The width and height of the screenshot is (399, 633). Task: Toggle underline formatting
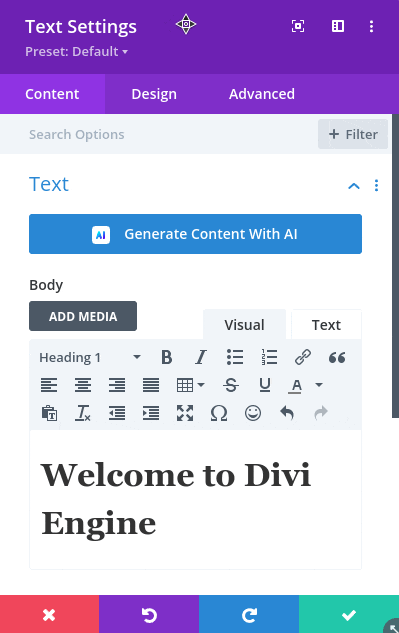(x=265, y=385)
